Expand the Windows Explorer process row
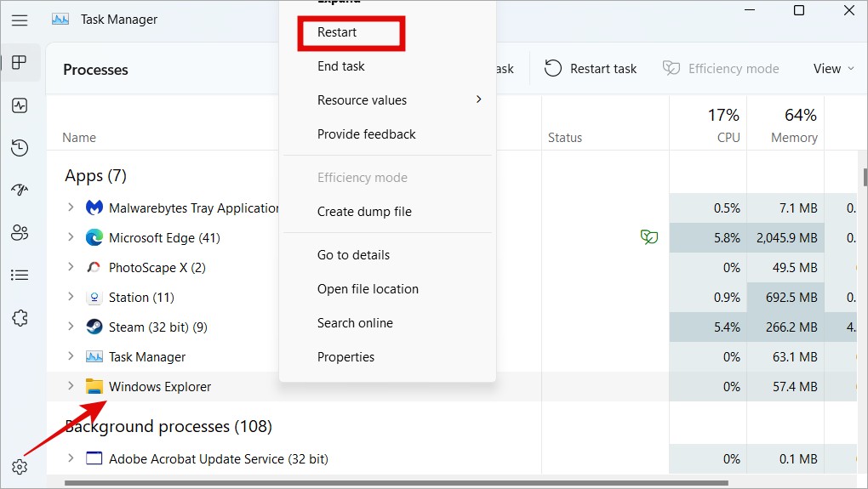Viewport: 868px width, 489px height. (x=71, y=386)
